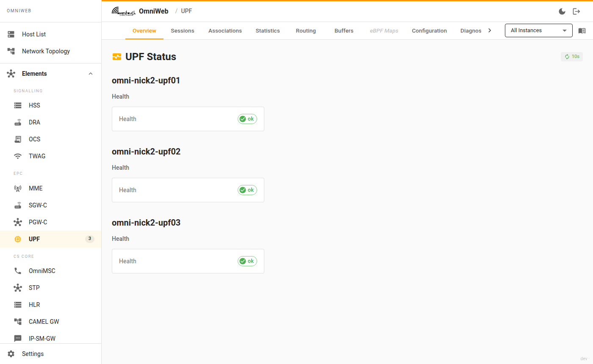Click the CAMEL GW icon

click(18, 322)
